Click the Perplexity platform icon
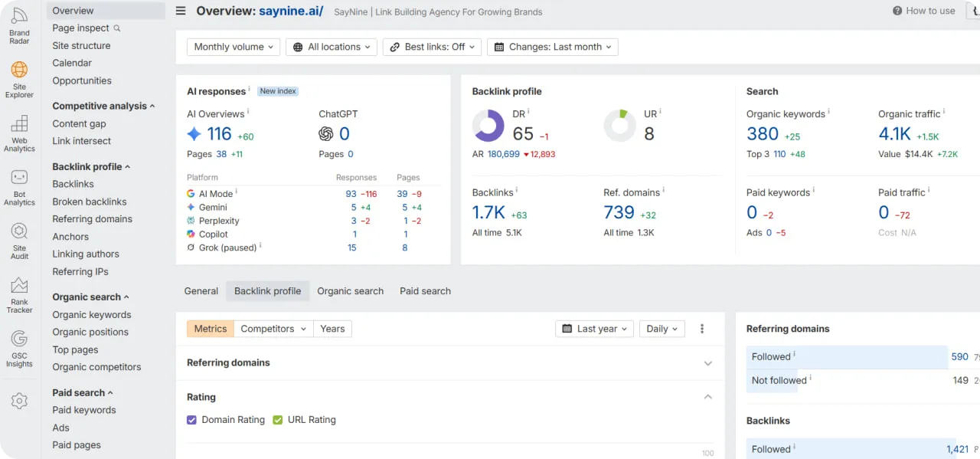Screen dimensions: 980x459 pos(191,221)
